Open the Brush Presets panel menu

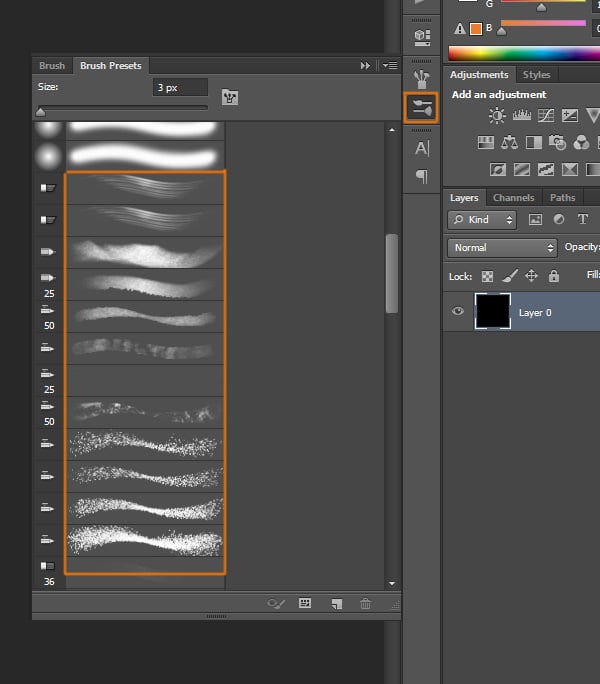pyautogui.click(x=390, y=65)
